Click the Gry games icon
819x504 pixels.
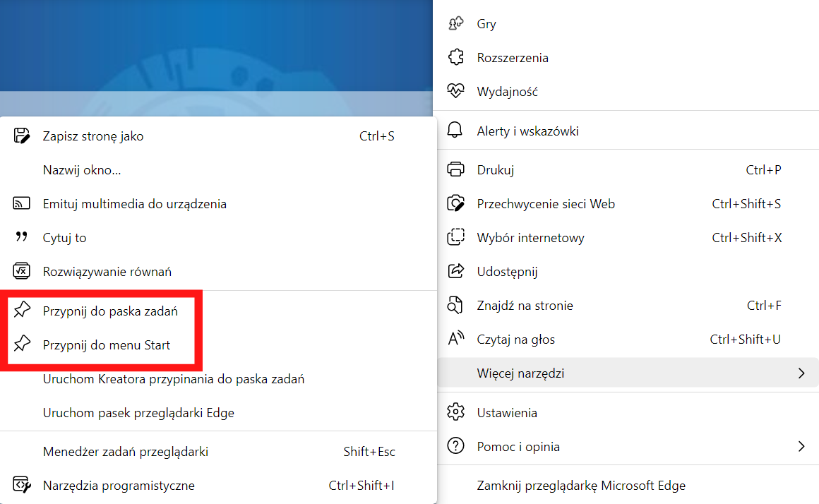click(x=455, y=23)
